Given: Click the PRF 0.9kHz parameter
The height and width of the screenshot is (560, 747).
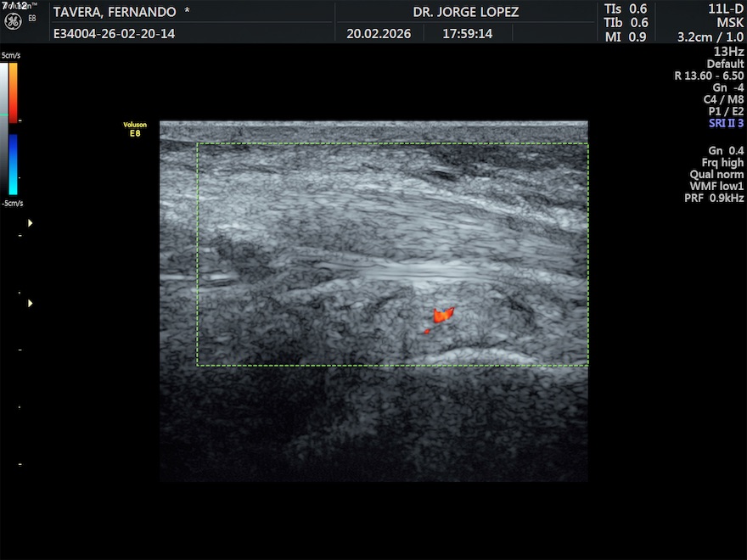Looking at the screenshot, I should 714,198.
